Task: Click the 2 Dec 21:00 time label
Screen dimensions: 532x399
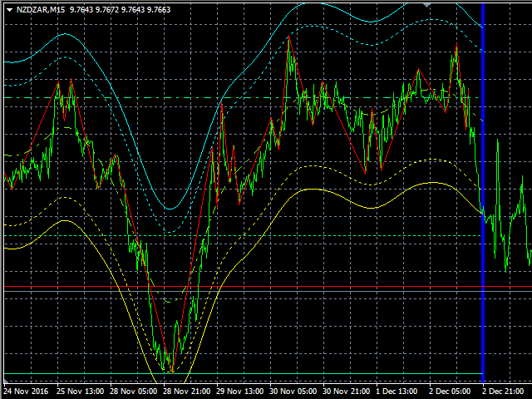Action: [x=503, y=392]
